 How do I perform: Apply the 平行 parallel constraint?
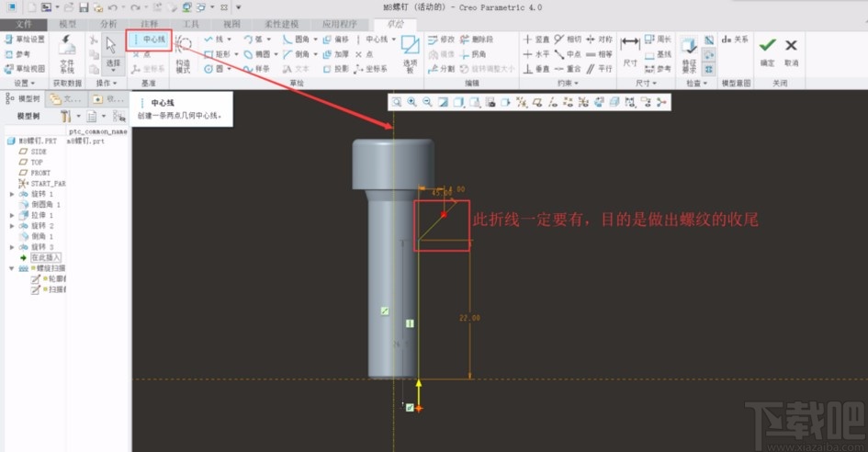coord(600,69)
